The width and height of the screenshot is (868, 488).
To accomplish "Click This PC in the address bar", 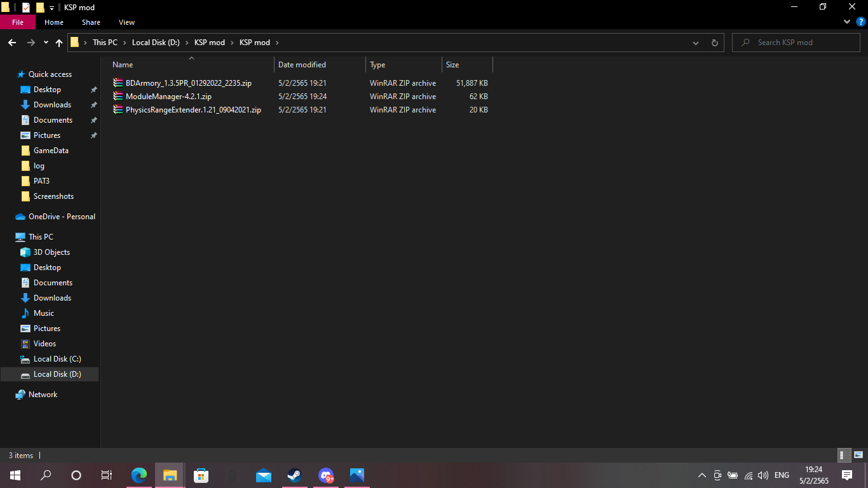I will pos(105,43).
